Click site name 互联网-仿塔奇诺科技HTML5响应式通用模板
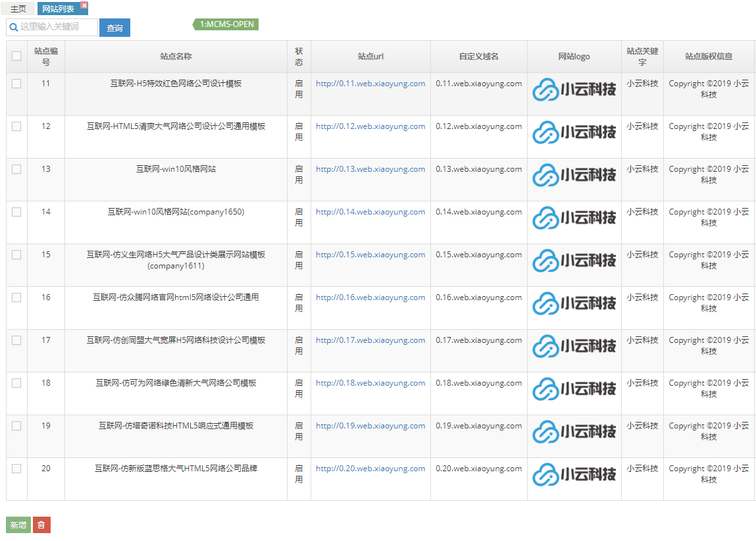Screen dimensions: 756x541 [176, 426]
